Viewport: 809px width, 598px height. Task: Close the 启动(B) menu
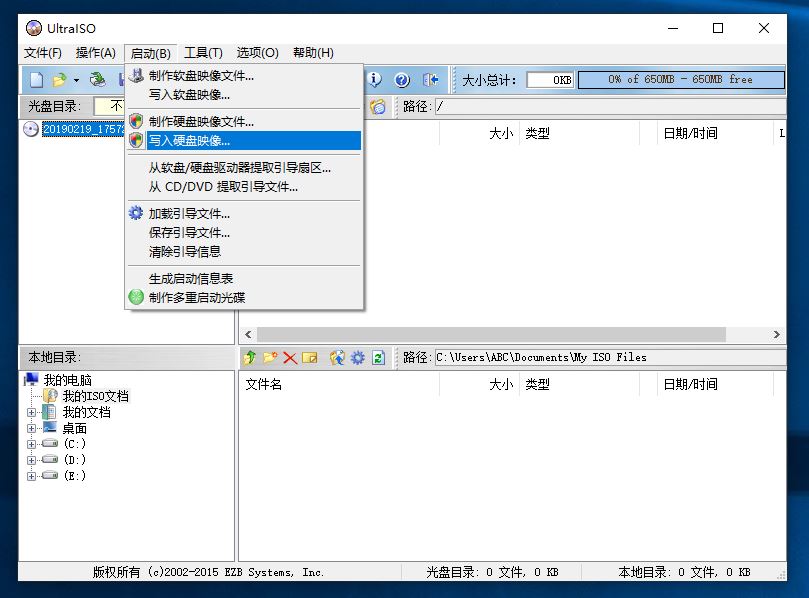point(151,53)
